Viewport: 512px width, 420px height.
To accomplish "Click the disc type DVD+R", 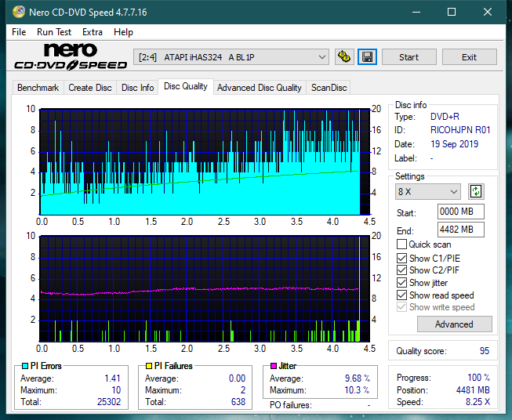I will (445, 117).
